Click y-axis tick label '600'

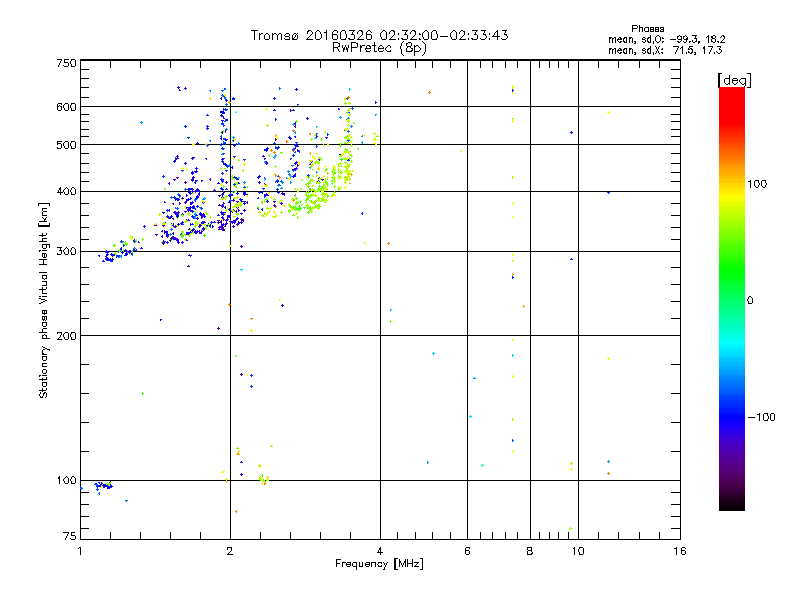(66, 107)
